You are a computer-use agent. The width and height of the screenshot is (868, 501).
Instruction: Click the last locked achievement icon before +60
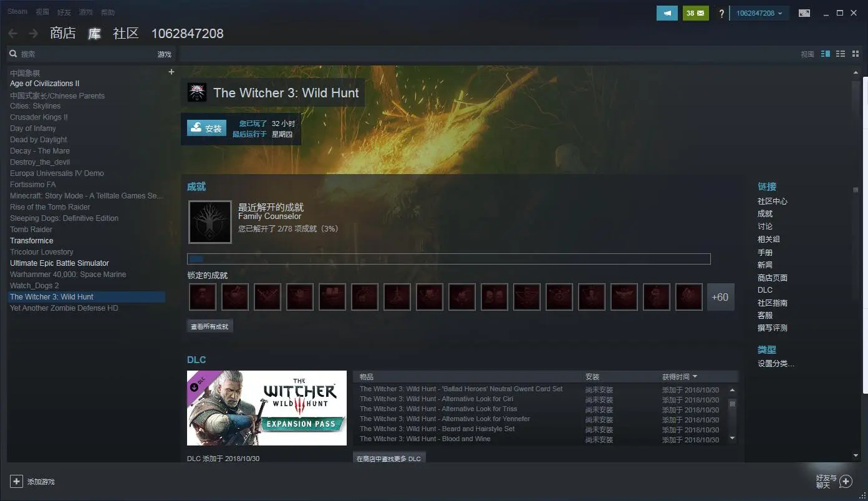pyautogui.click(x=689, y=297)
